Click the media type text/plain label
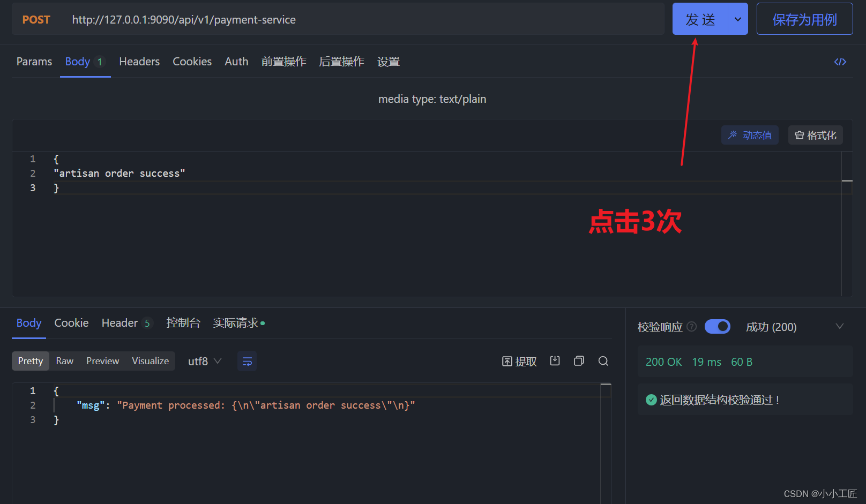The width and height of the screenshot is (866, 504). tap(432, 99)
